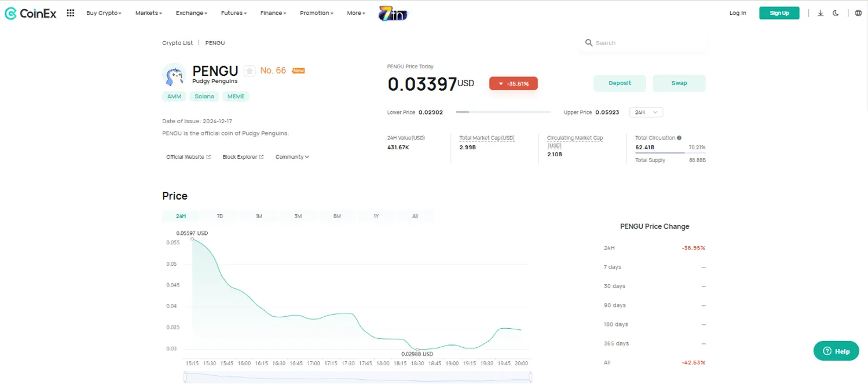Click the download app icon
The image size is (868, 384).
click(820, 13)
